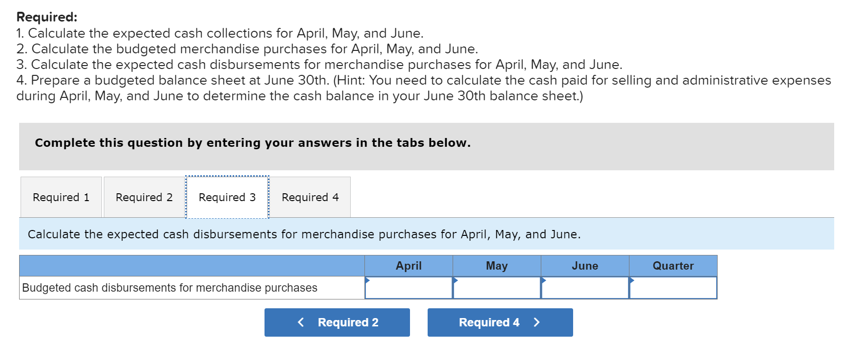Select the Required 3 tab
The height and width of the screenshot is (344, 868).
[227, 197]
